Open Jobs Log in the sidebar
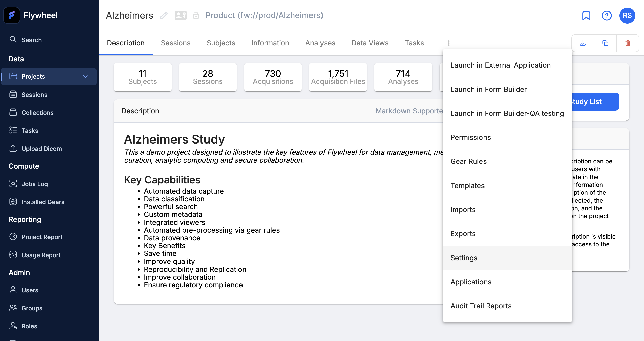The height and width of the screenshot is (341, 644). [49, 184]
